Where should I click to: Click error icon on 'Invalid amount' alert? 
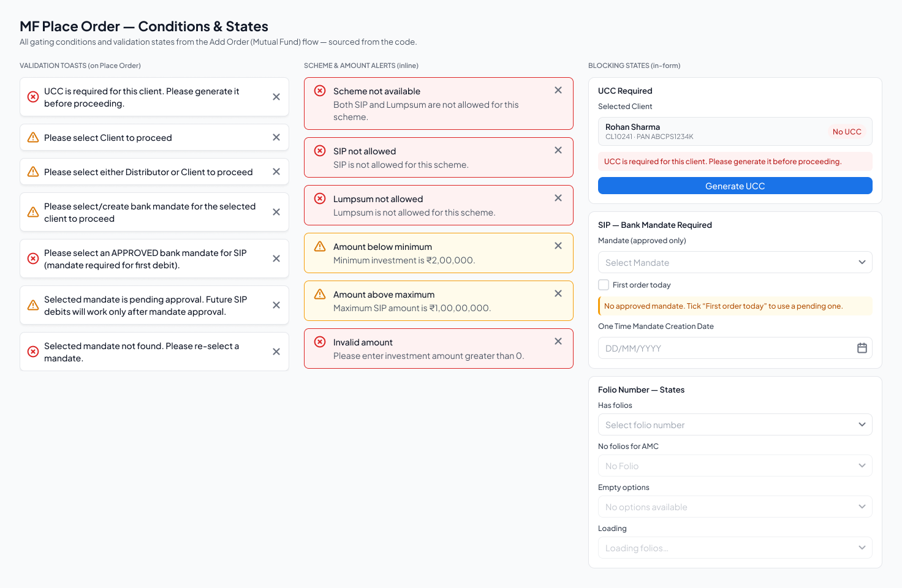[320, 342]
